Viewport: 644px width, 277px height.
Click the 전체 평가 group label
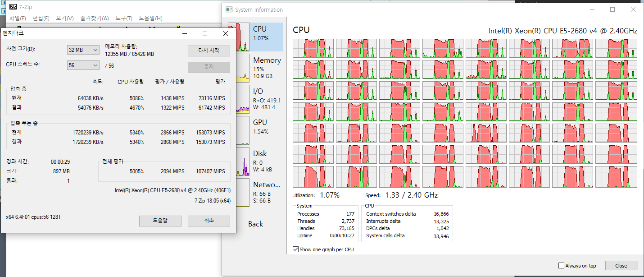(113, 161)
